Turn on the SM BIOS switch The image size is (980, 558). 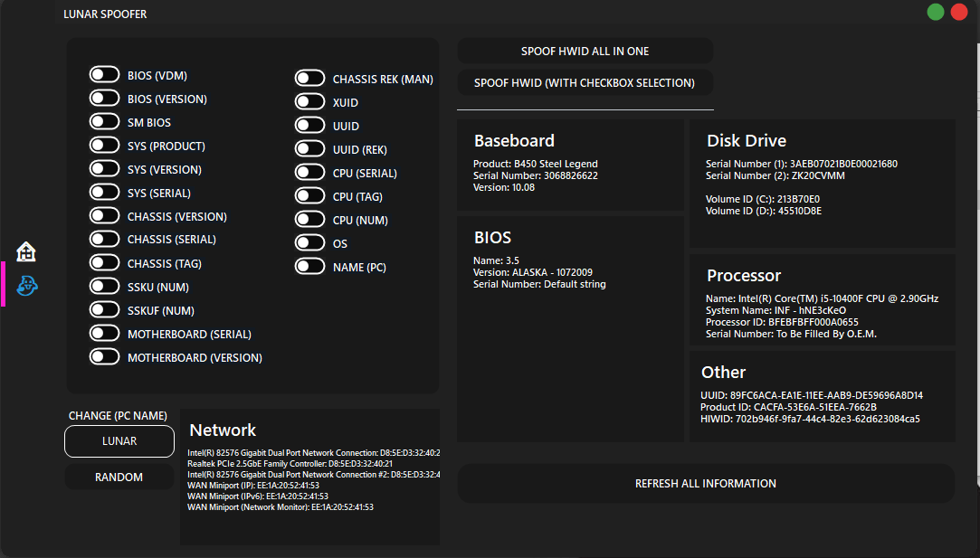tap(104, 121)
